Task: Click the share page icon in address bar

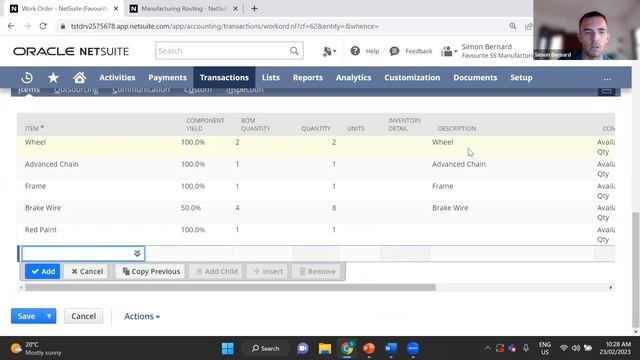Action: point(528,26)
